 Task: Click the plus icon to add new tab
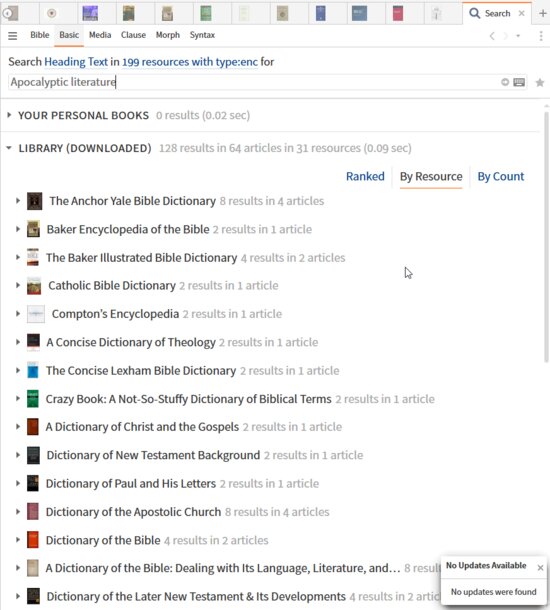543,13
